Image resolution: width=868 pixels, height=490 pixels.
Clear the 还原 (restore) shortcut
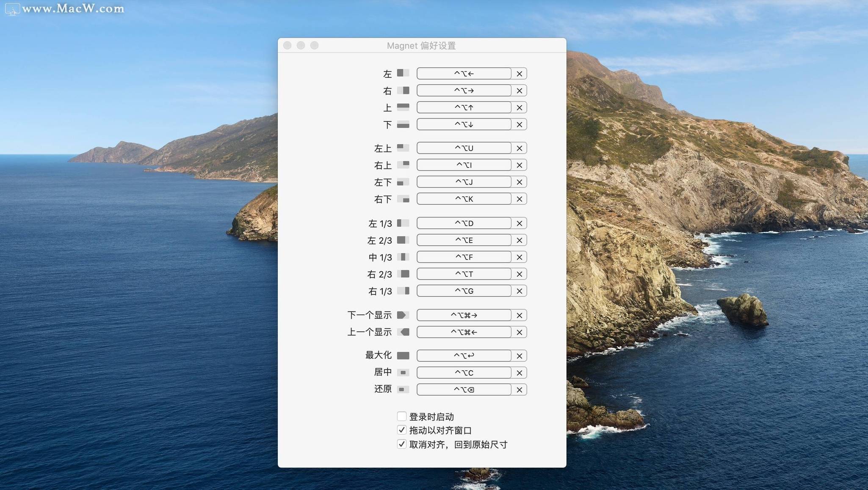pos(519,390)
